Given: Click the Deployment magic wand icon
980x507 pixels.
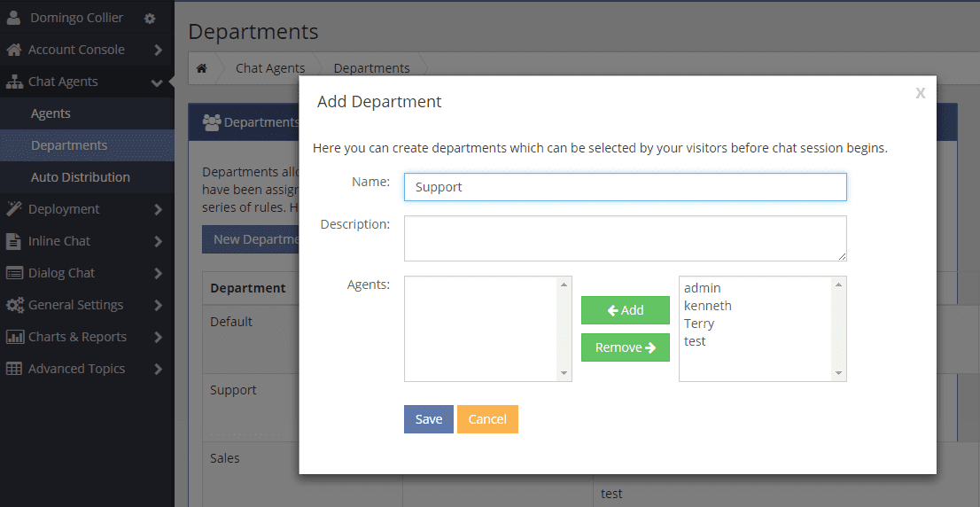Looking at the screenshot, I should [14, 209].
